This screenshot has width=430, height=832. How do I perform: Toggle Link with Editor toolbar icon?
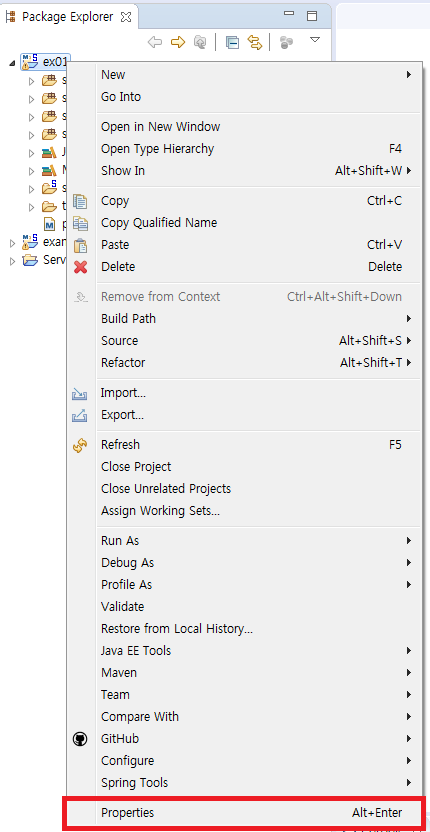click(x=255, y=42)
